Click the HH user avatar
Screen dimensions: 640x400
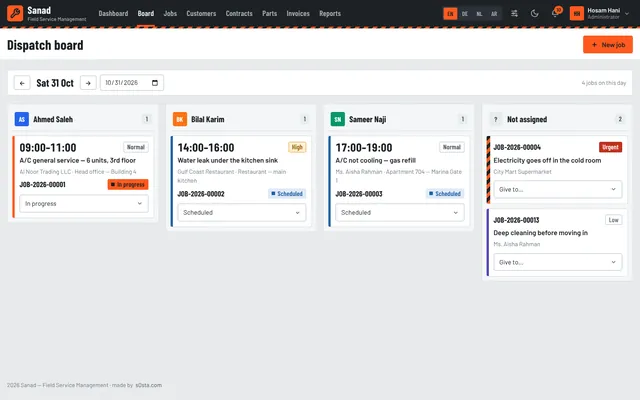(x=577, y=13)
